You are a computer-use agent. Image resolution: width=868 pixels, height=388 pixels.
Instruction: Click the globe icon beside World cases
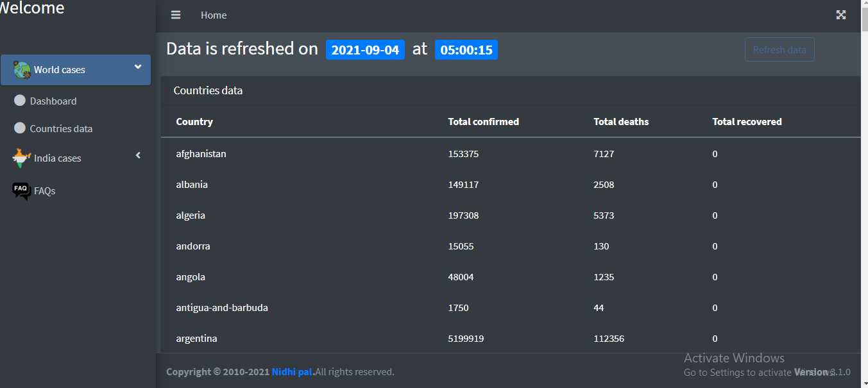point(22,70)
